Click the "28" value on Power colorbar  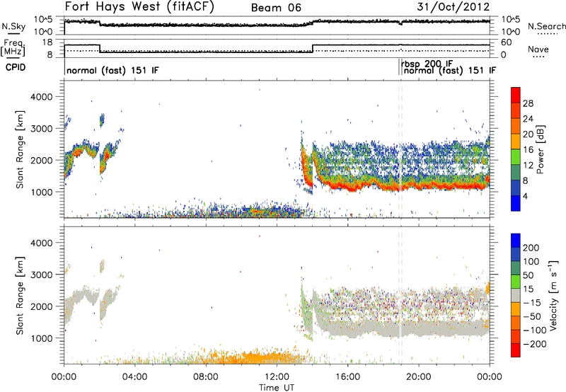point(528,103)
